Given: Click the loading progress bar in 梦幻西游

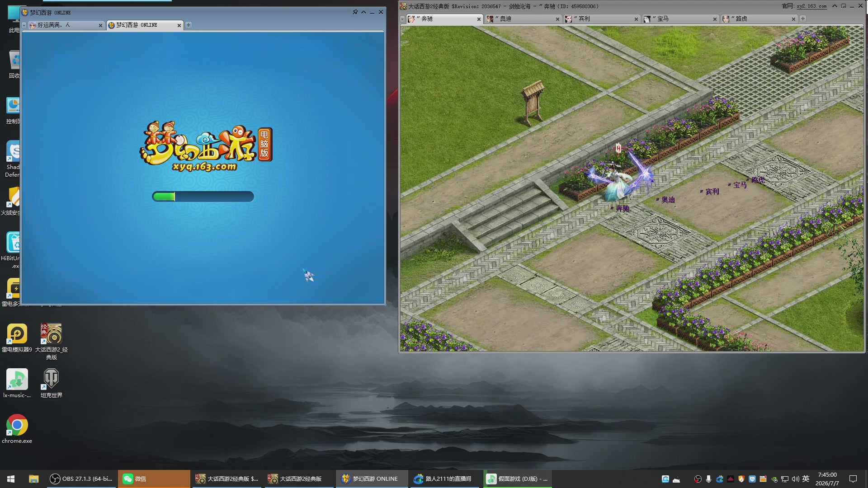Looking at the screenshot, I should coord(203,197).
